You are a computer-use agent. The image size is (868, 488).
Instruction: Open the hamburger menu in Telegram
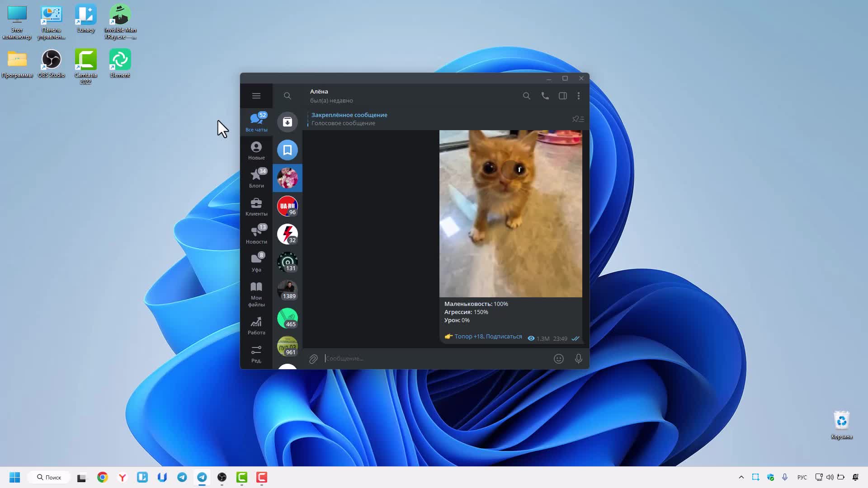point(257,95)
